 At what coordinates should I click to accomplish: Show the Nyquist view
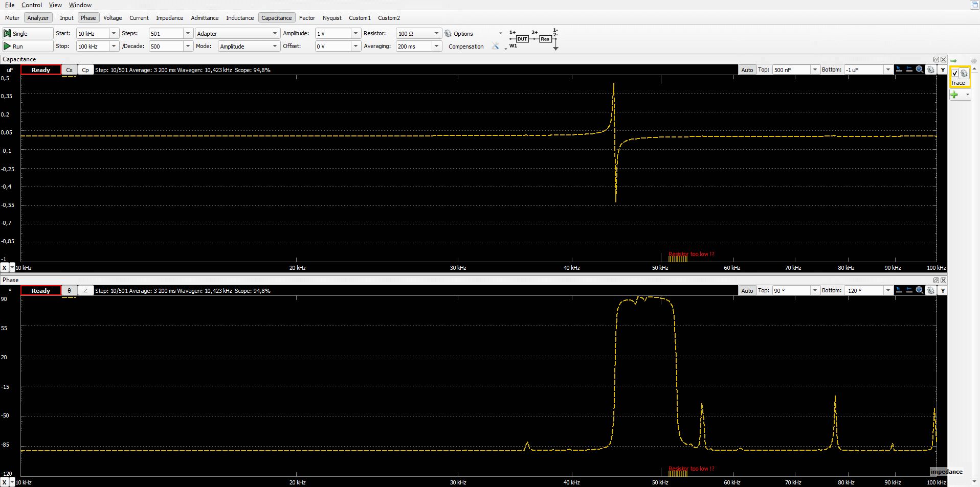coord(332,18)
